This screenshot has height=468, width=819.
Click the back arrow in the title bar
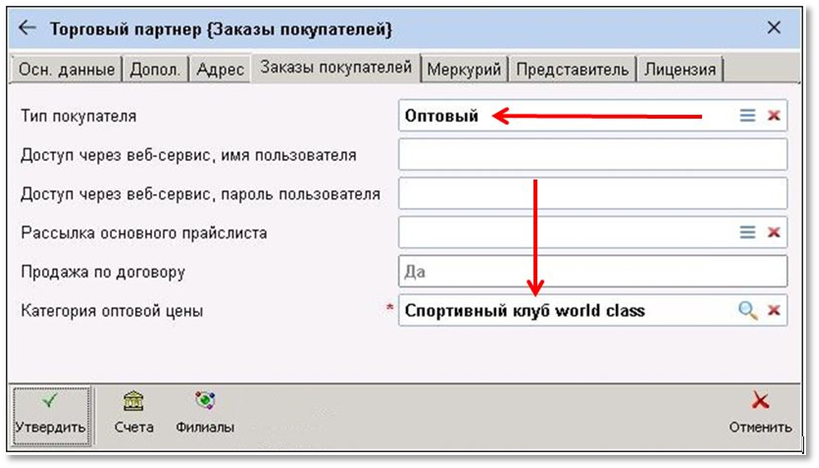(27, 29)
